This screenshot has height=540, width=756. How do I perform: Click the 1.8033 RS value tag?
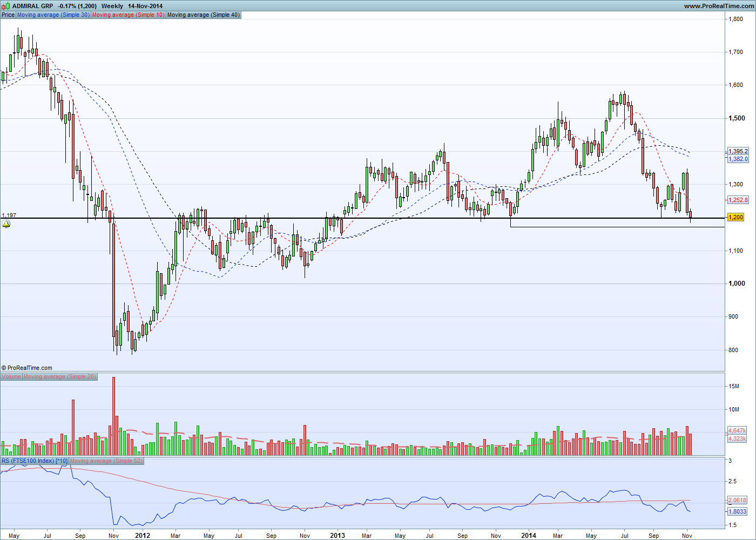[738, 511]
